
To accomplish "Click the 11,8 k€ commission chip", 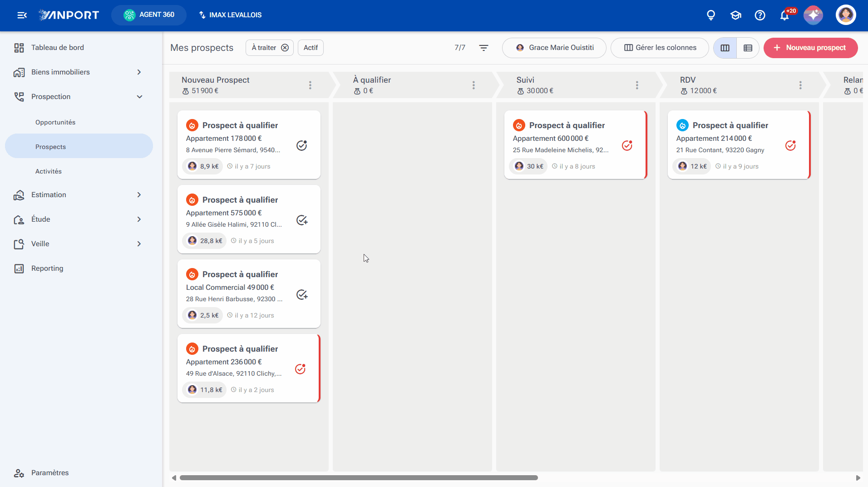I will pos(205,390).
